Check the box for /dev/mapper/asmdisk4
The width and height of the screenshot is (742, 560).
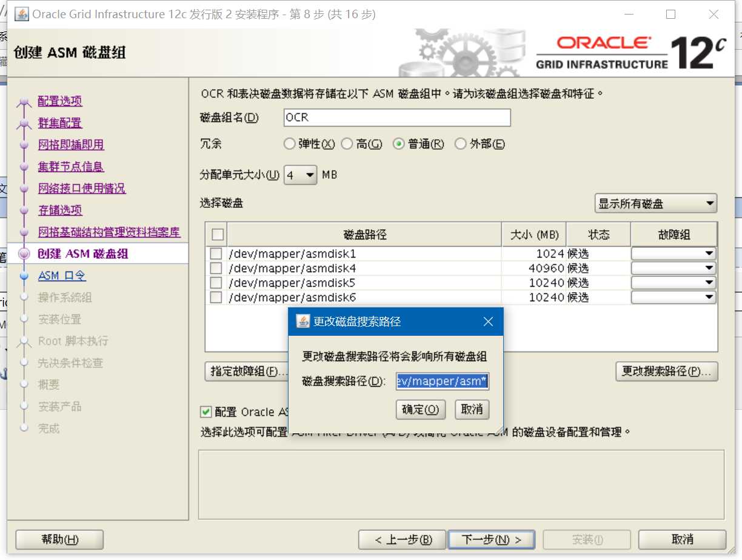coord(216,268)
